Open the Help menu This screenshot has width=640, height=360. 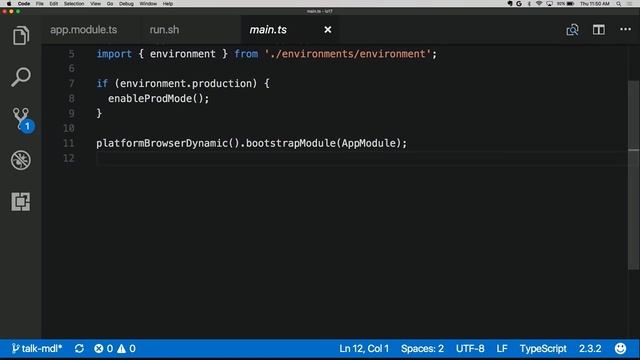pos(168,4)
